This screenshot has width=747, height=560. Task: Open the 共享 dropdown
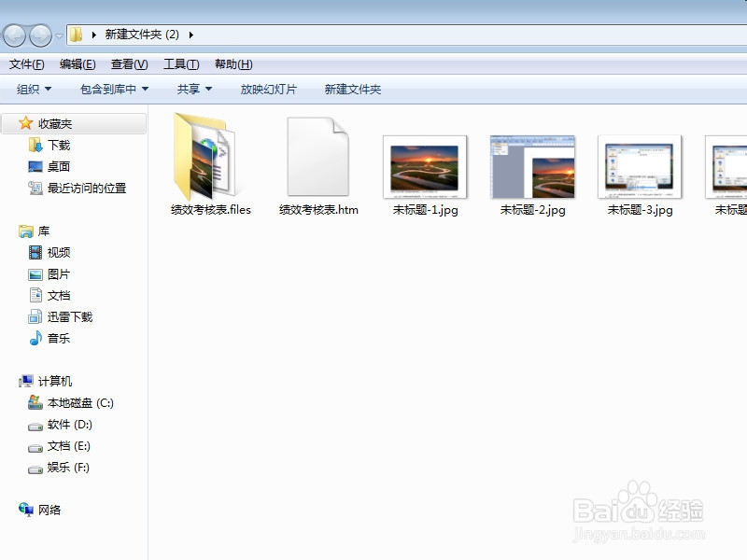click(194, 89)
